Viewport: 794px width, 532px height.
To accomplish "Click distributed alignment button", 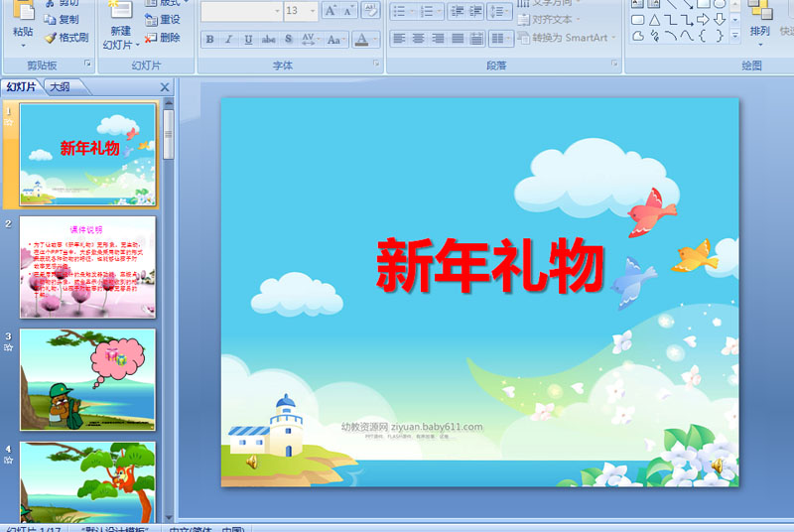I will pos(476,39).
